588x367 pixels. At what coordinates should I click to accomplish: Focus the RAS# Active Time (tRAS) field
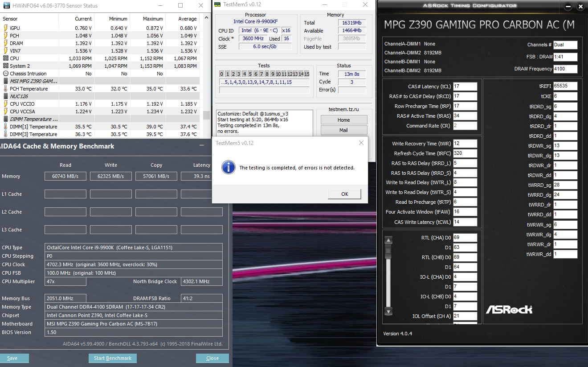coord(465,116)
